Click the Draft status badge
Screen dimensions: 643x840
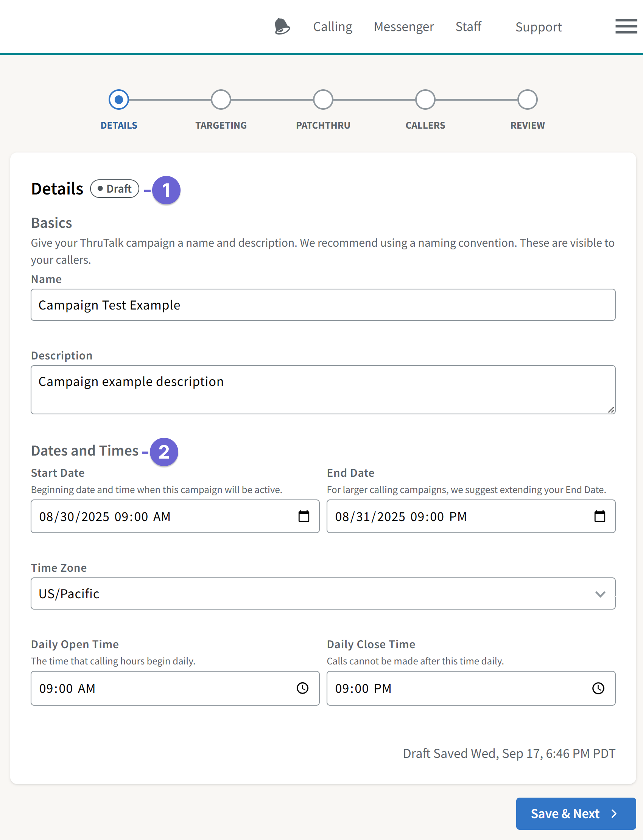114,189
